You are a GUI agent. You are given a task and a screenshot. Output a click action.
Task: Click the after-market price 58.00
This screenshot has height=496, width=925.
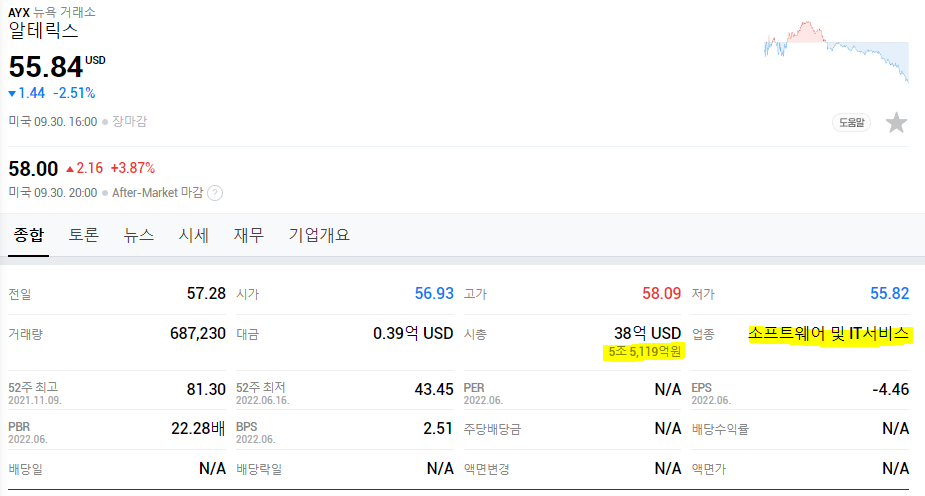click(33, 169)
